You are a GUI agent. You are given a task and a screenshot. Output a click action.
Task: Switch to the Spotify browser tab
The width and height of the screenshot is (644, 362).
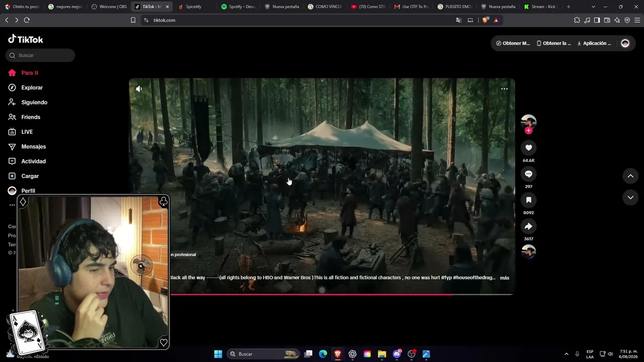pyautogui.click(x=239, y=7)
